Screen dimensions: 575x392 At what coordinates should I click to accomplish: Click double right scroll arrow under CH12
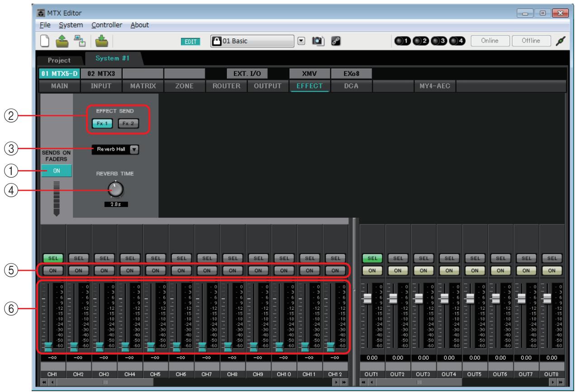[x=344, y=382]
